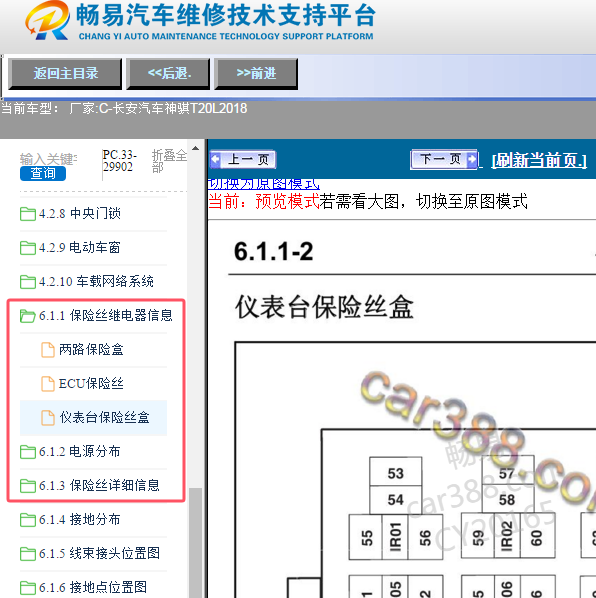Expand folder icon for 6.1.3 保险丝详细信息
Viewport: 596px width, 598px height.
click(27, 486)
